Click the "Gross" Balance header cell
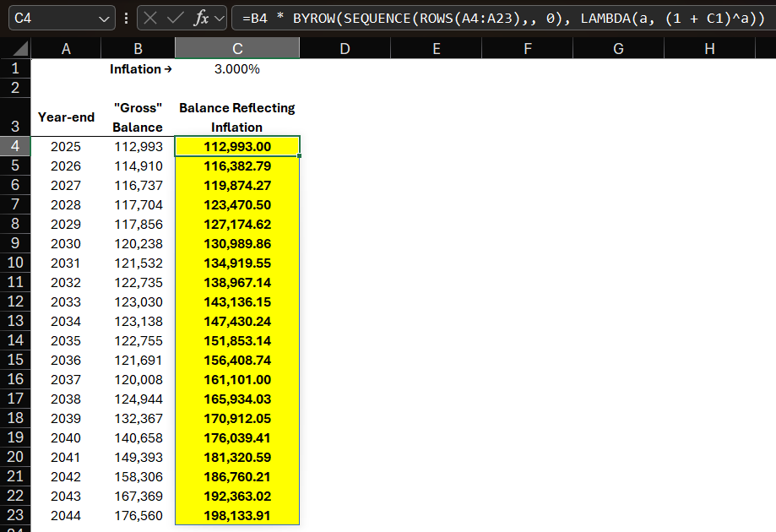 point(138,117)
